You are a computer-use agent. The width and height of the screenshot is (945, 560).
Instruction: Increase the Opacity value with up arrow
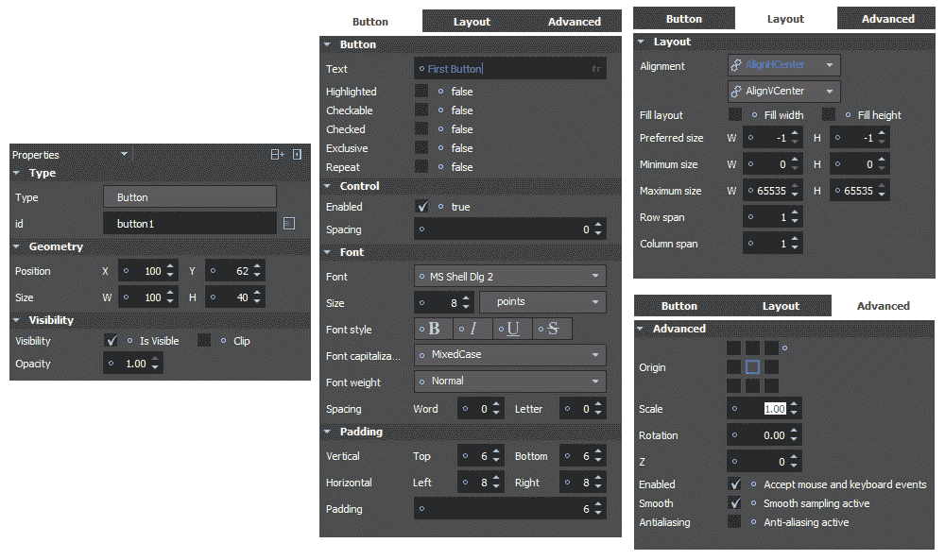click(x=156, y=359)
